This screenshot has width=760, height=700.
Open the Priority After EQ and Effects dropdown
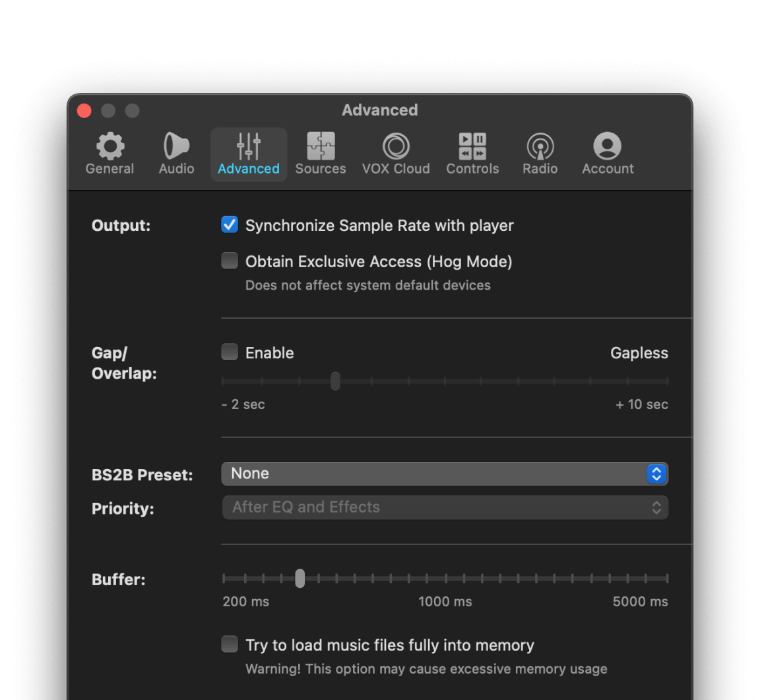[445, 507]
